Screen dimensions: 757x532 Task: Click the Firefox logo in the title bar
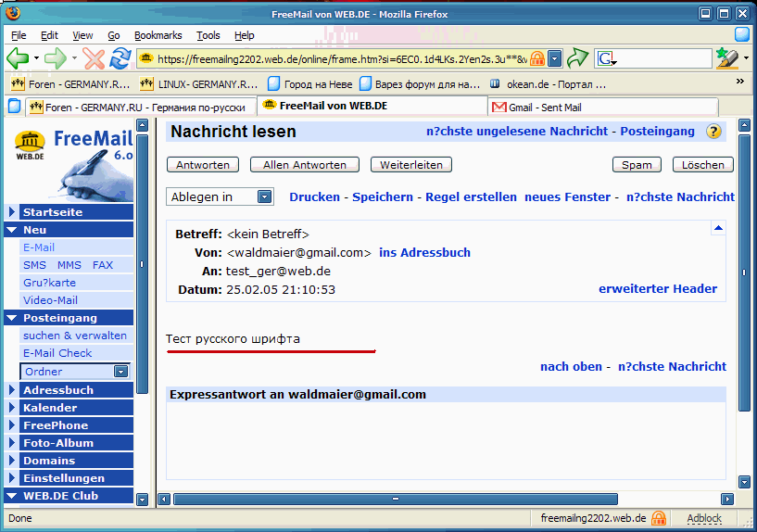[13, 13]
